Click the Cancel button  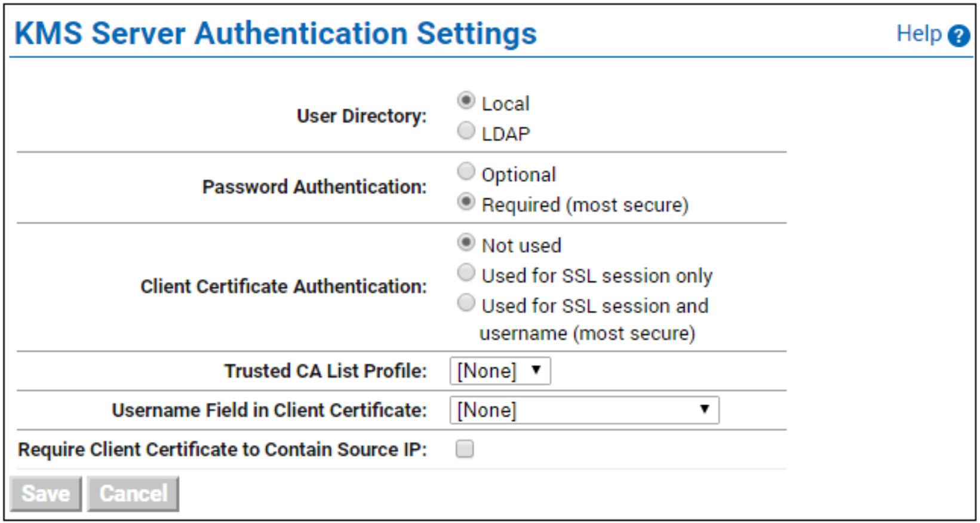tap(133, 494)
